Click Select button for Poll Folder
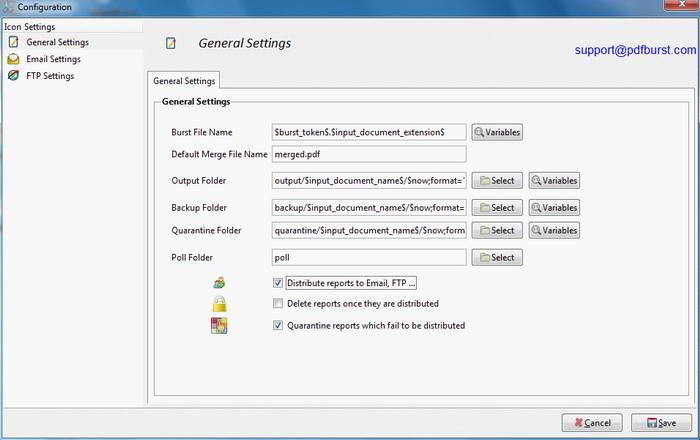 pos(497,257)
